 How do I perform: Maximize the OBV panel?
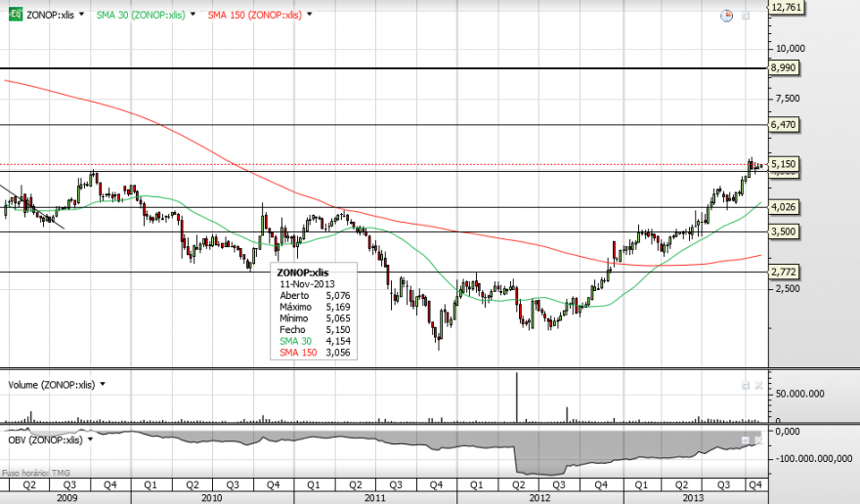coord(746,441)
